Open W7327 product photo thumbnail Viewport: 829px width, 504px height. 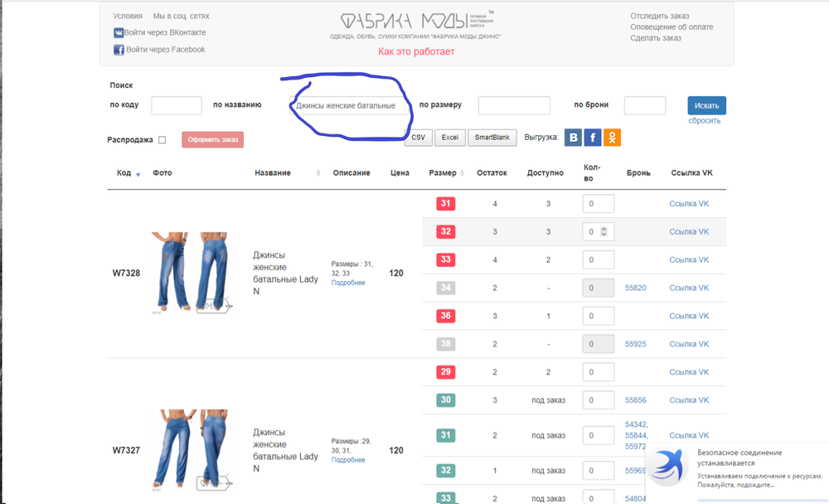pos(191,450)
